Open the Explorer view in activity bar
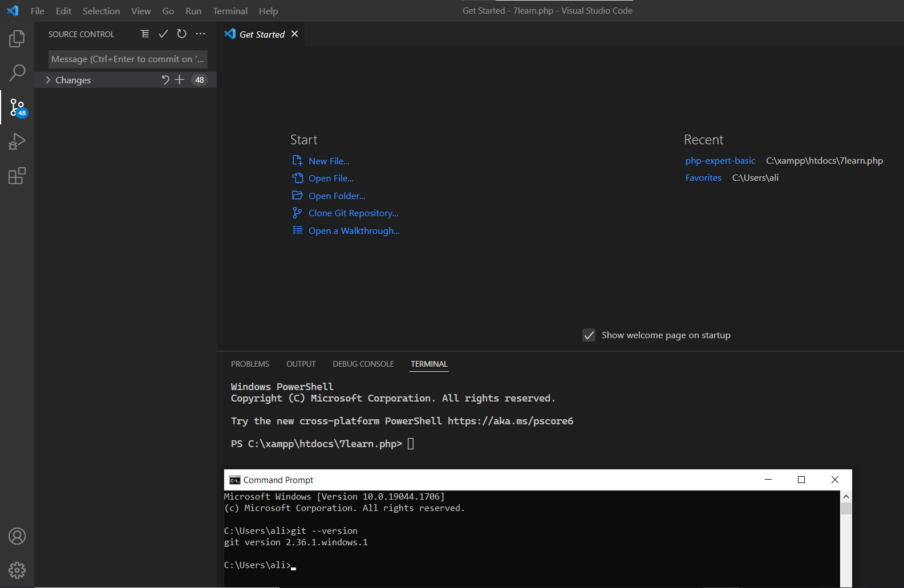Screen dimensions: 904x588 point(17,39)
